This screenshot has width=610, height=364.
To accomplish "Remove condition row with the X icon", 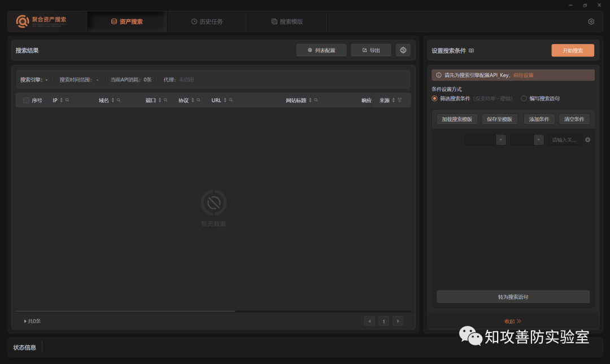I will pyautogui.click(x=587, y=139).
